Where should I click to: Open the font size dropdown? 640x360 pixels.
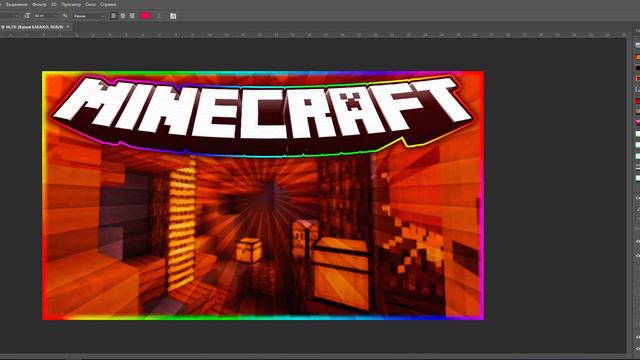[x=45, y=16]
